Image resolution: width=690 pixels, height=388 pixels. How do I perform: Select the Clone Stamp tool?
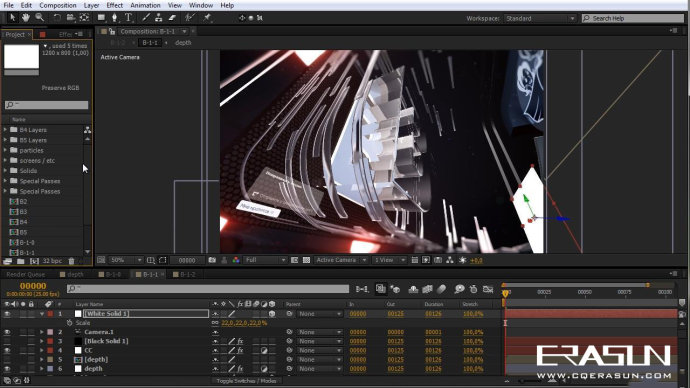click(x=158, y=18)
